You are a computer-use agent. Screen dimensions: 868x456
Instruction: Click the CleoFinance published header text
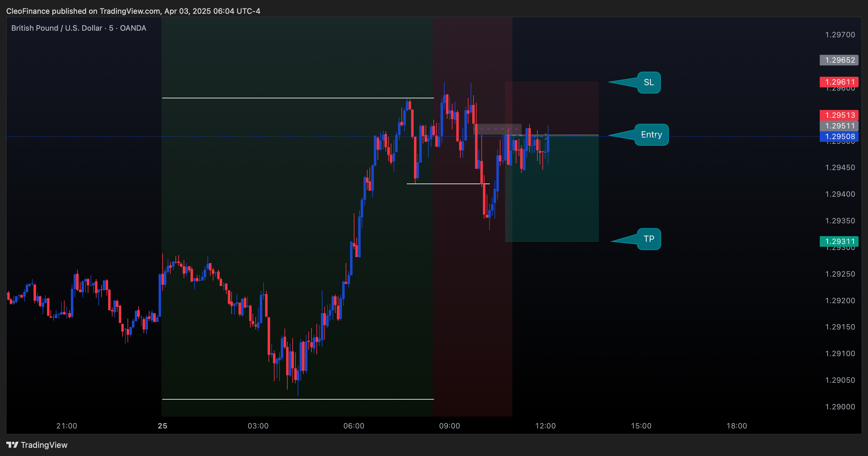(133, 11)
